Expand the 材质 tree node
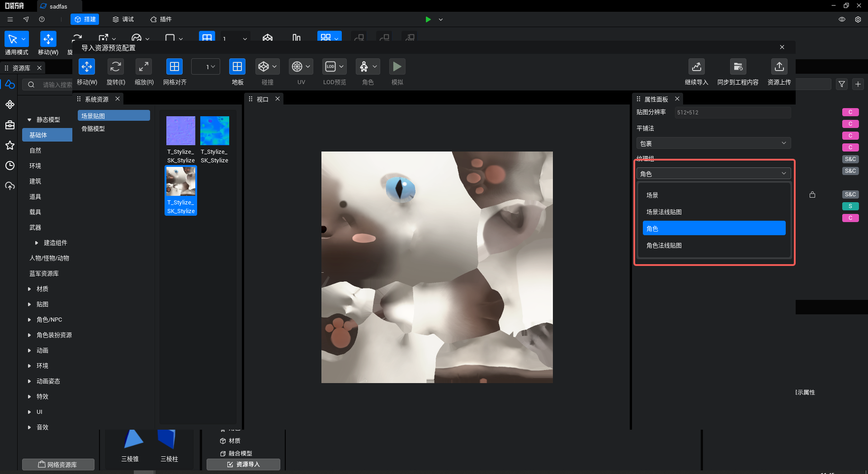 tap(29, 289)
